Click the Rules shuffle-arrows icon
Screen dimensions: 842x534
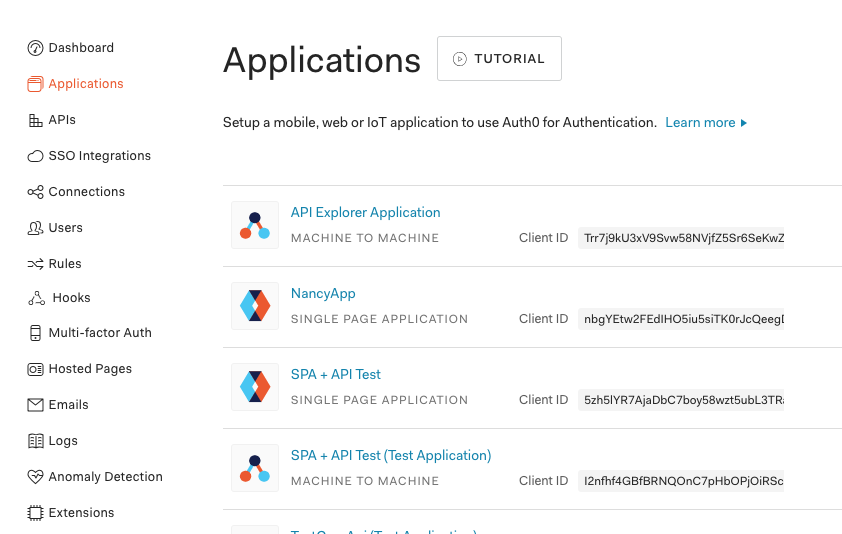click(35, 264)
